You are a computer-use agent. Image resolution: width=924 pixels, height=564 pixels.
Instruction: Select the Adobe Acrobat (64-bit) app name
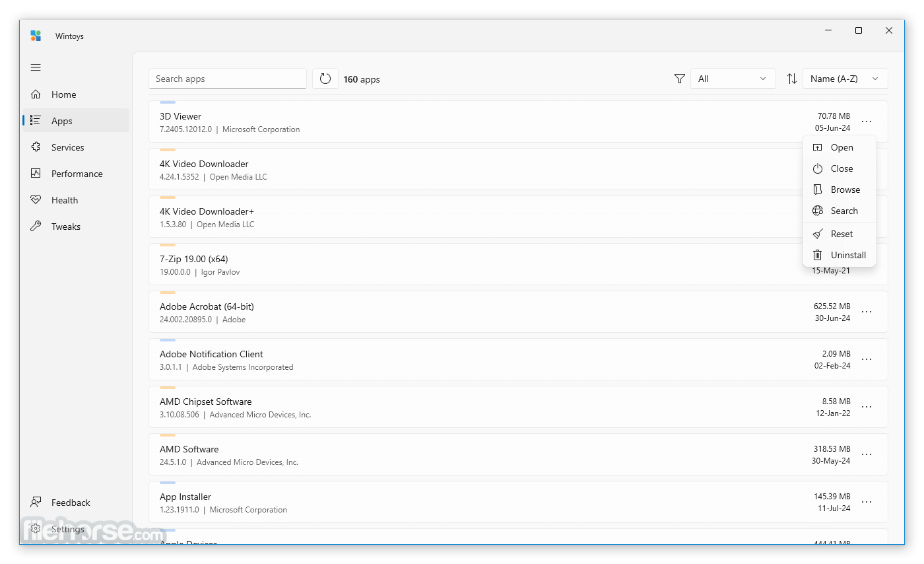coord(207,306)
